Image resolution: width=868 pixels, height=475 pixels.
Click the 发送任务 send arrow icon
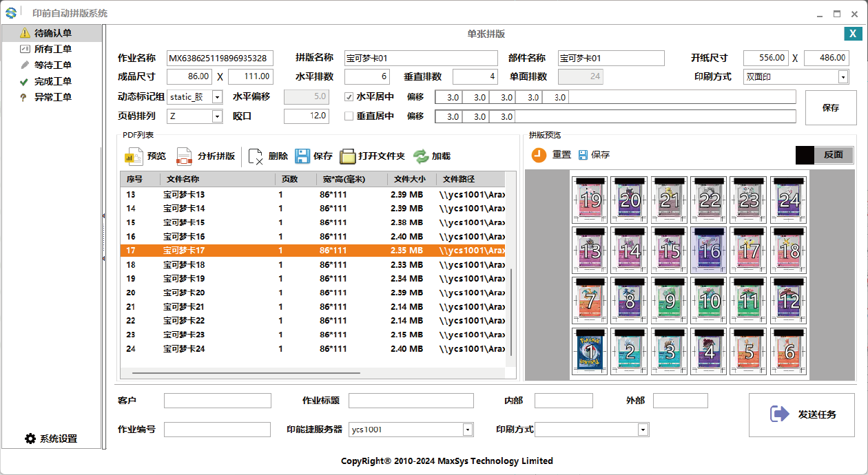click(x=779, y=414)
